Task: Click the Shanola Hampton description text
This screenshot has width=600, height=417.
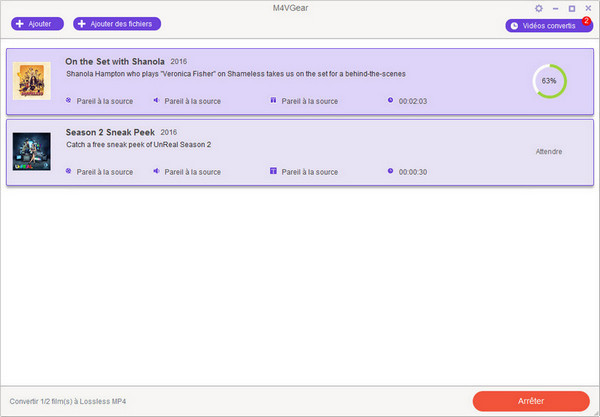Action: (x=236, y=74)
